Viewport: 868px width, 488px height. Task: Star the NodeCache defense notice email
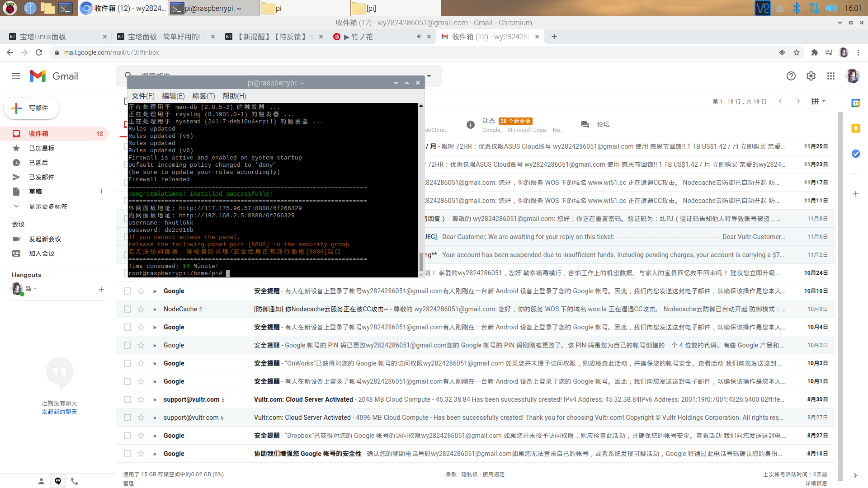pyautogui.click(x=141, y=309)
